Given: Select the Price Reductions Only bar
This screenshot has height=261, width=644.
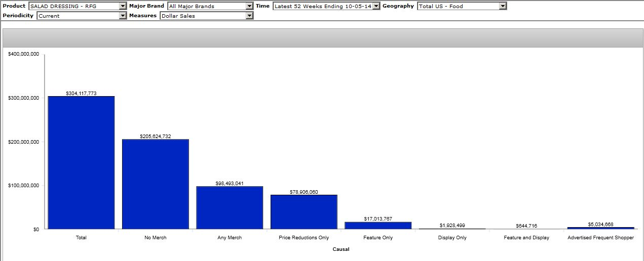Looking at the screenshot, I should pos(304,212).
